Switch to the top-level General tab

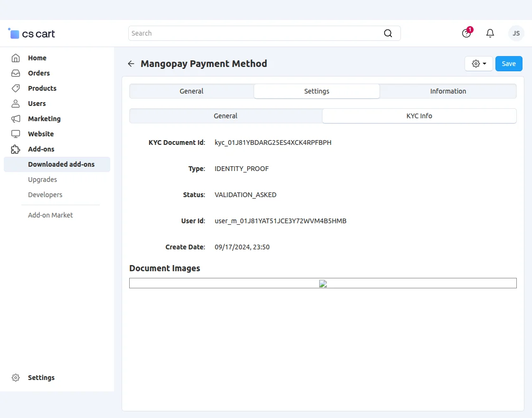pos(191,91)
